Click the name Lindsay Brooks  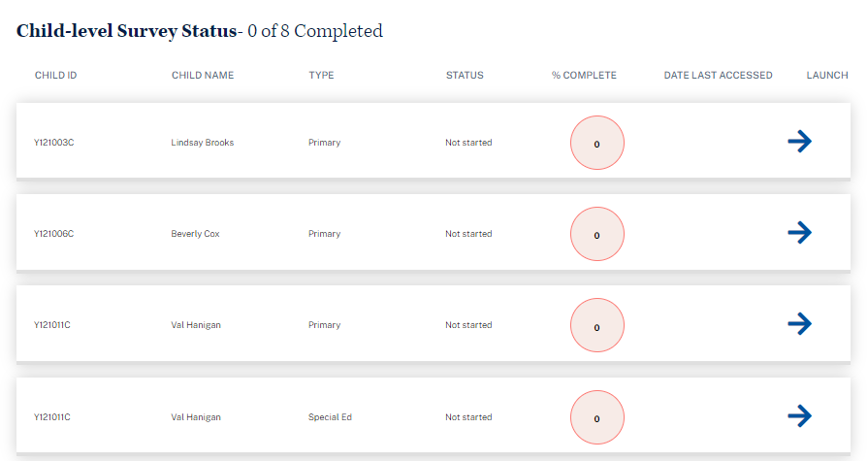(202, 143)
